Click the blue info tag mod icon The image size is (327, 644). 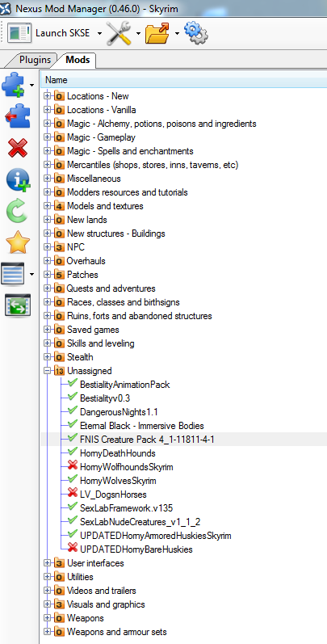pyautogui.click(x=18, y=180)
